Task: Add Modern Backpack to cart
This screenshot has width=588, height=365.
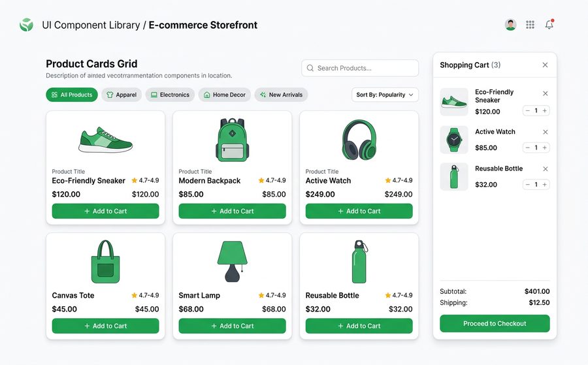Action: (x=232, y=211)
